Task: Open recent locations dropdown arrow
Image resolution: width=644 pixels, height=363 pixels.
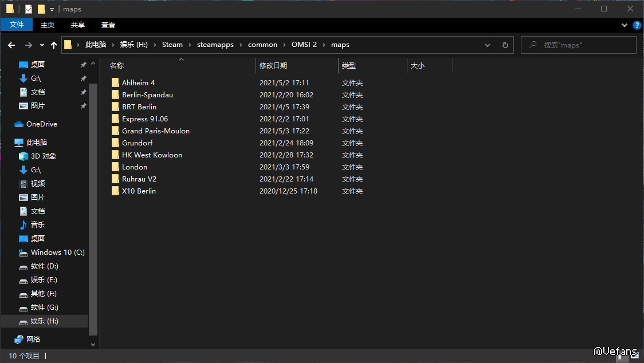Action: [42, 45]
